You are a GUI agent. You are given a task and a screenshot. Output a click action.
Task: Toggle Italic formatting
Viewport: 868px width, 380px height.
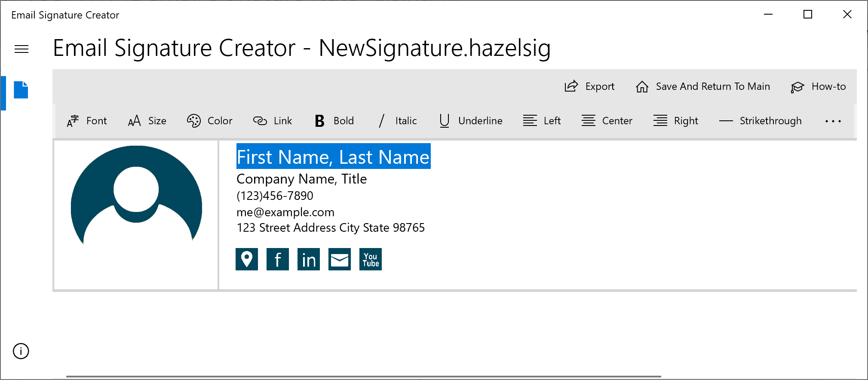[398, 121]
